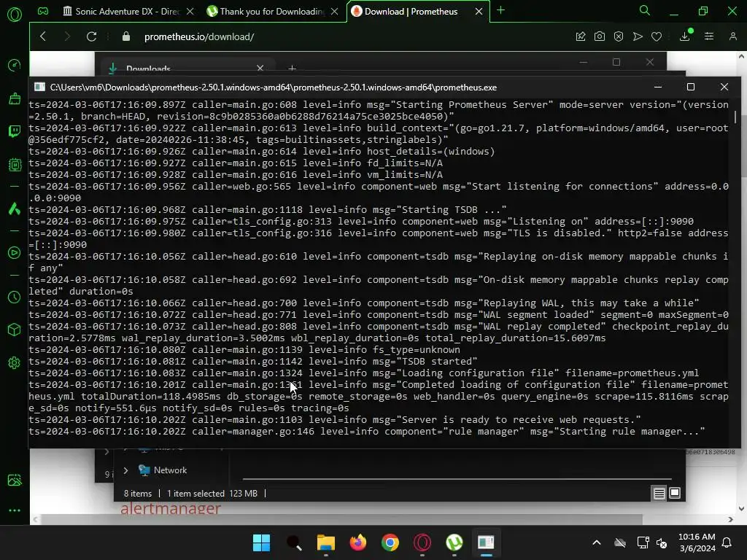This screenshot has height=560, width=747.
Task: Open a new browser tab
Action: coord(500,10)
